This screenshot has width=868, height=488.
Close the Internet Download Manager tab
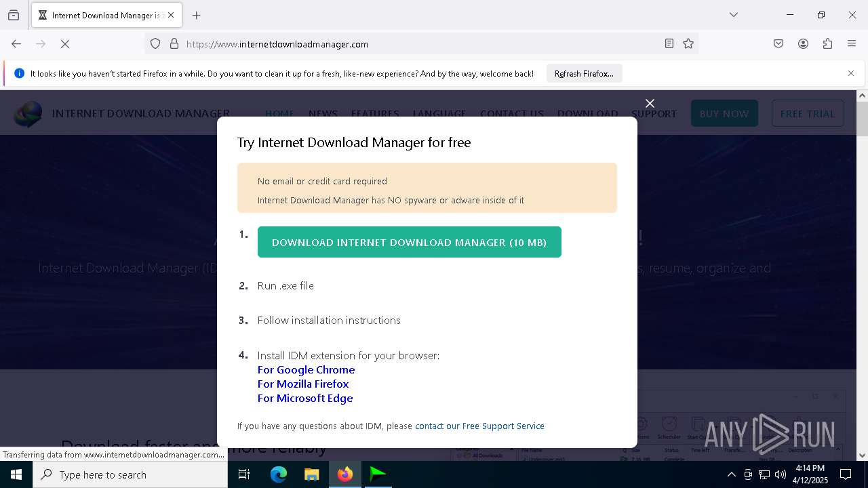(171, 15)
